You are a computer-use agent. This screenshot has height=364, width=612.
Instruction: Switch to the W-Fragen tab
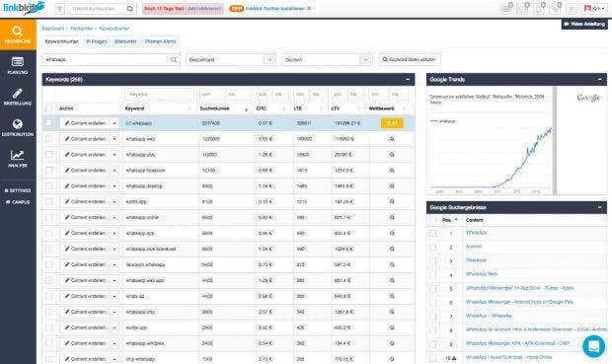(96, 41)
